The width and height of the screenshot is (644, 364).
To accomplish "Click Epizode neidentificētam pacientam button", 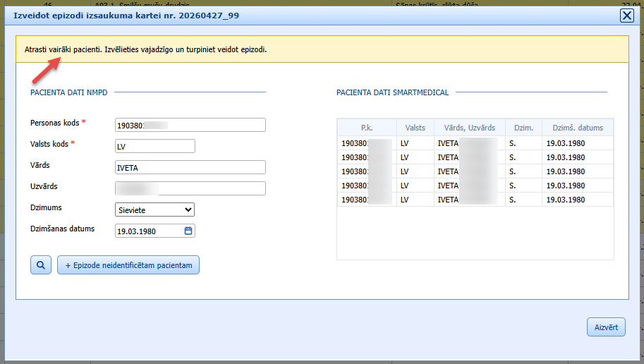I will (x=128, y=265).
